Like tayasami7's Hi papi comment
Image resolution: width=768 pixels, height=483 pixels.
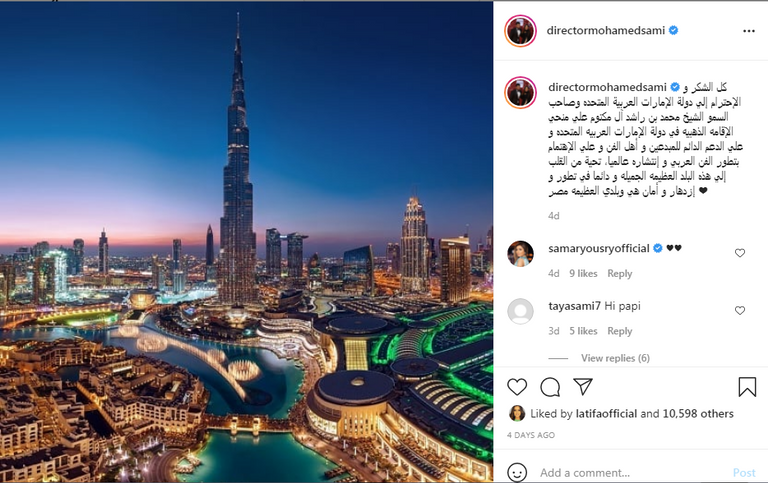pos(740,311)
